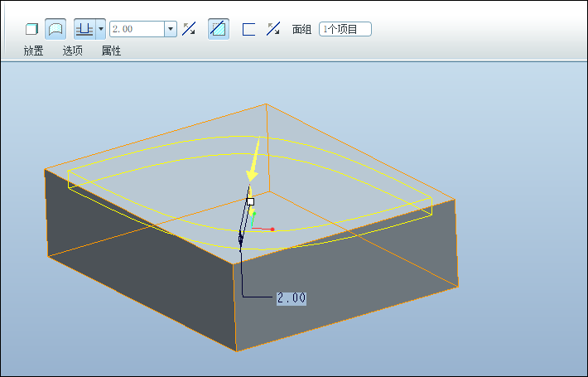588x377 pixels.
Task: Click the yellow direction arrow on model
Action: click(253, 161)
